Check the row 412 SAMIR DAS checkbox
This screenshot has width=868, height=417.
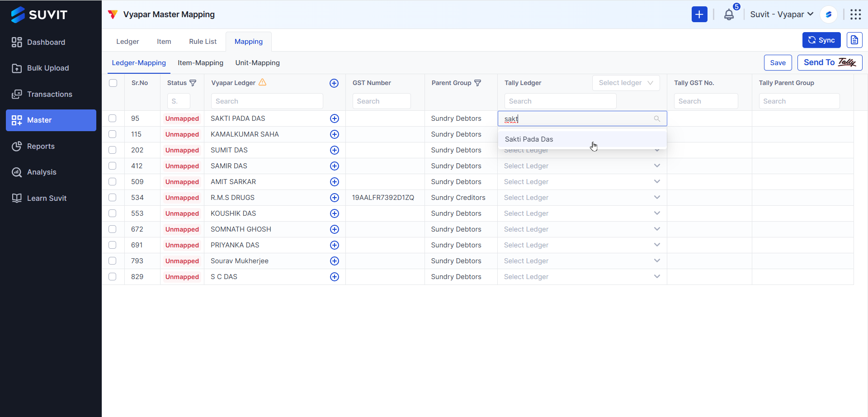click(x=113, y=166)
